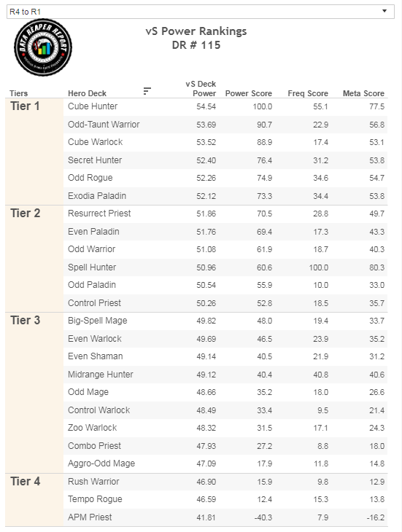402x532 pixels.
Task: Click the dropdown arrow at top right
Action: [384, 11]
